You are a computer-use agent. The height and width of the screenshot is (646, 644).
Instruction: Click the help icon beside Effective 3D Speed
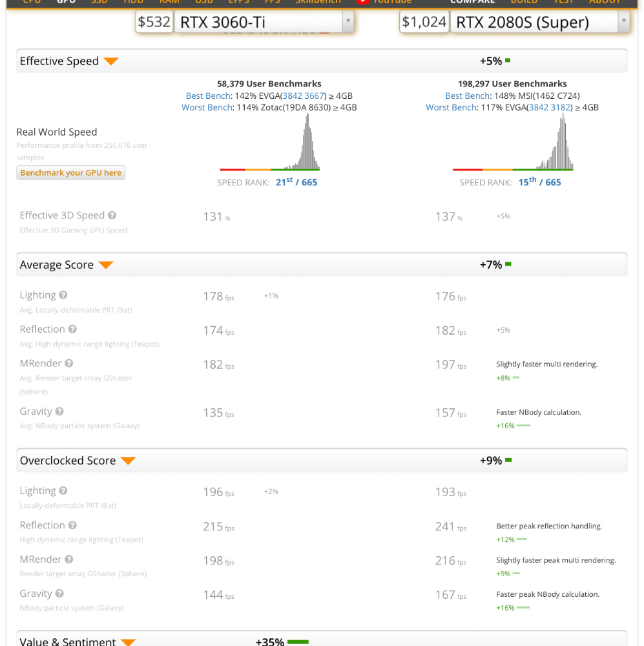[x=112, y=216]
